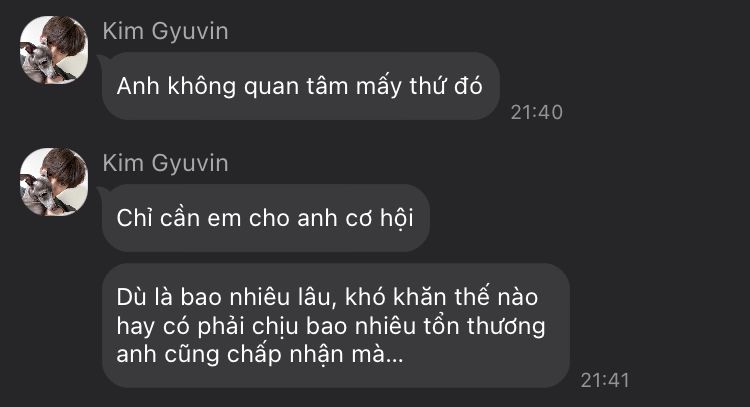Select the "Chỉ cần em cho anh cơ hội" bubble
The width and height of the screenshot is (750, 407).
point(265,218)
